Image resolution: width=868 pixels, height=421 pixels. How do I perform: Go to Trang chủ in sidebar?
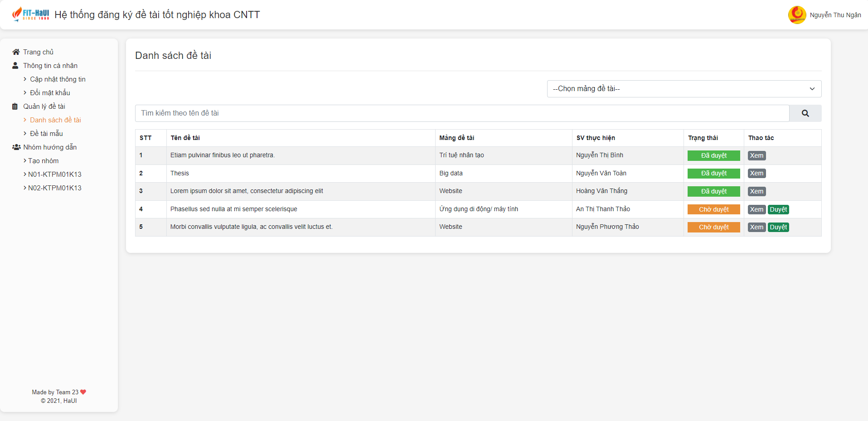(x=38, y=52)
